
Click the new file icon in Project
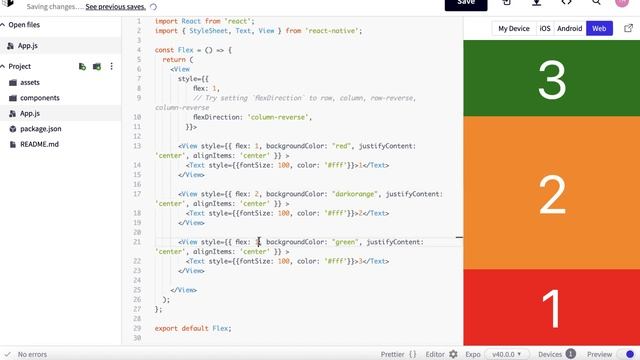click(82, 66)
